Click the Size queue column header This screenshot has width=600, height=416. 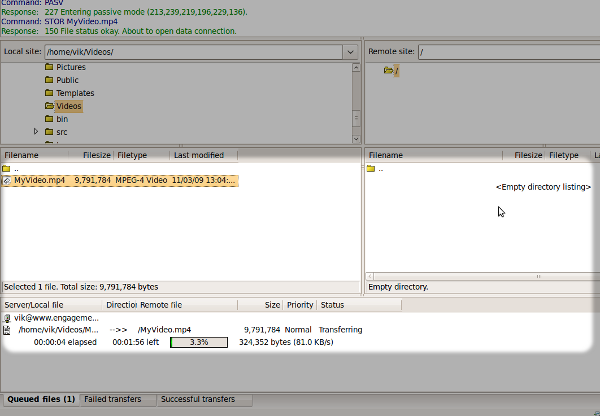click(261, 305)
